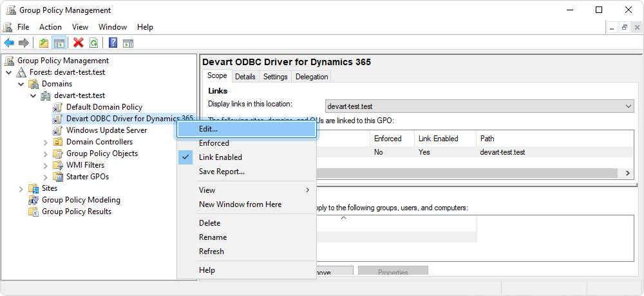Switch to the Delegation tab
This screenshot has width=644, height=296.
312,77
